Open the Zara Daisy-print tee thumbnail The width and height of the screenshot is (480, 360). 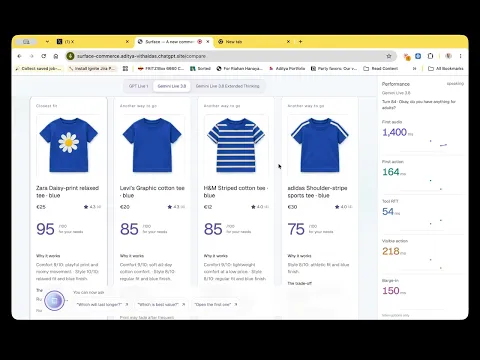point(69,145)
